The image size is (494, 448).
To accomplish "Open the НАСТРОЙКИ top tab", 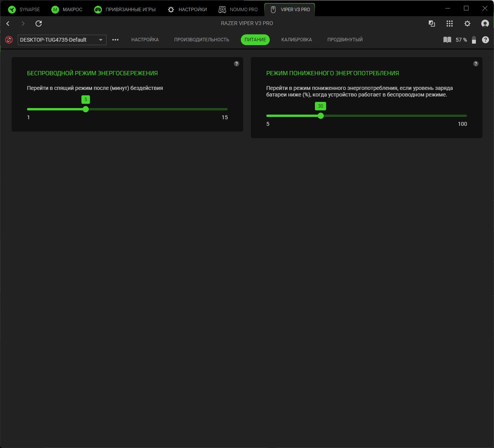I will click(x=188, y=10).
